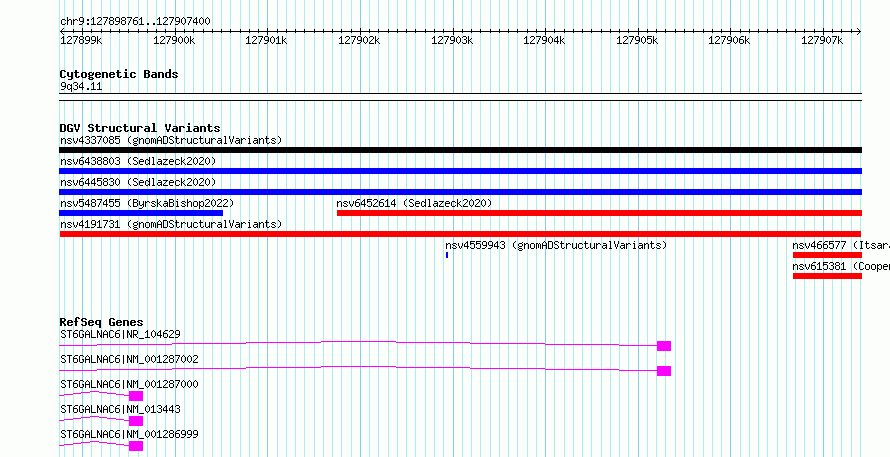Click the 127907k ruler tick label

click(822, 40)
